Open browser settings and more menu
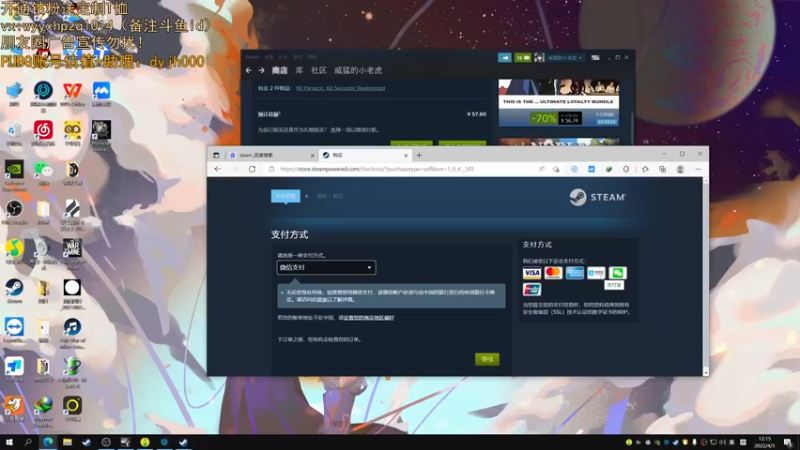The image size is (800, 450). point(698,169)
